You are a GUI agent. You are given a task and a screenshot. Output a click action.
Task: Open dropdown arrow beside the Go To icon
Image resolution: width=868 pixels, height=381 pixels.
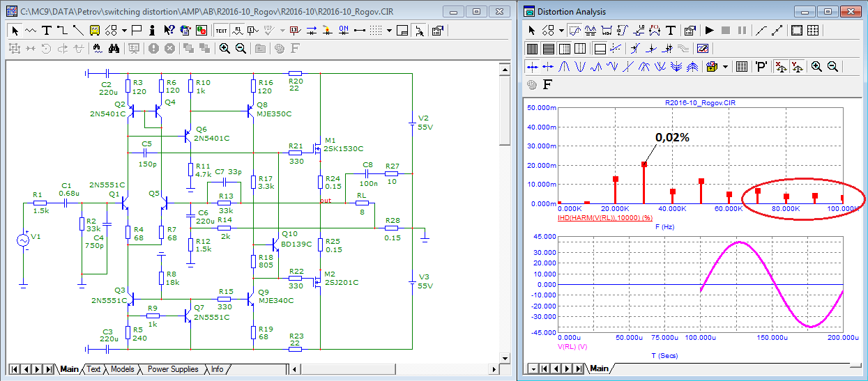(x=725, y=65)
